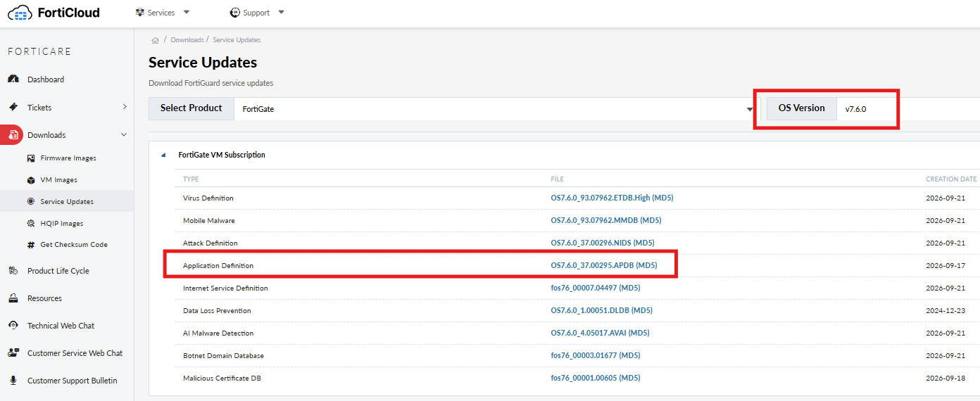Click the red Downloads file icon
The image size is (980, 401).
tap(13, 135)
